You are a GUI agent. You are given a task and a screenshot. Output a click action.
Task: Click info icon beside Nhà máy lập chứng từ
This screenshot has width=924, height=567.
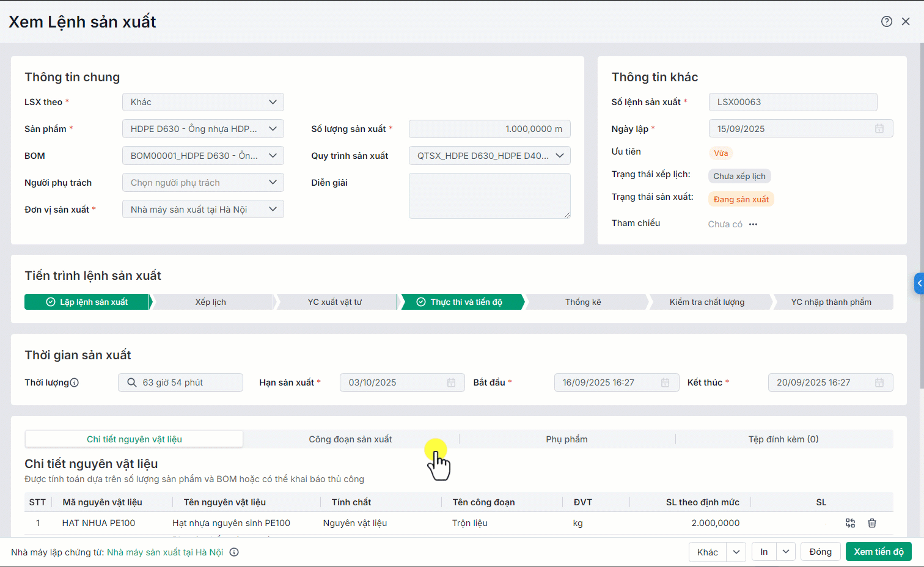coord(234,552)
